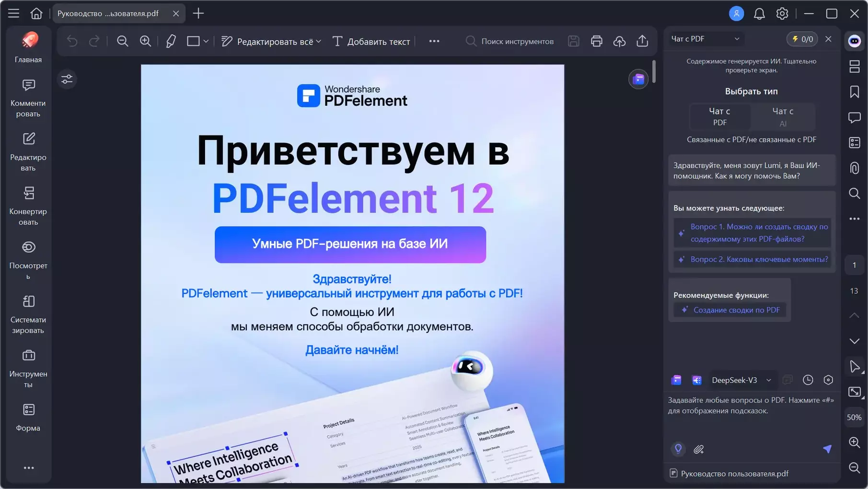Image resolution: width=868 pixels, height=489 pixels.
Task: Open chat history clock icon
Action: pos(808,380)
